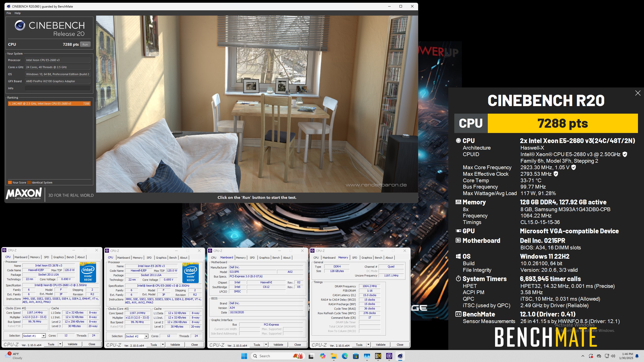Click the sync tray icon with red dot
Screen dimensions: 644x362
pos(591,356)
